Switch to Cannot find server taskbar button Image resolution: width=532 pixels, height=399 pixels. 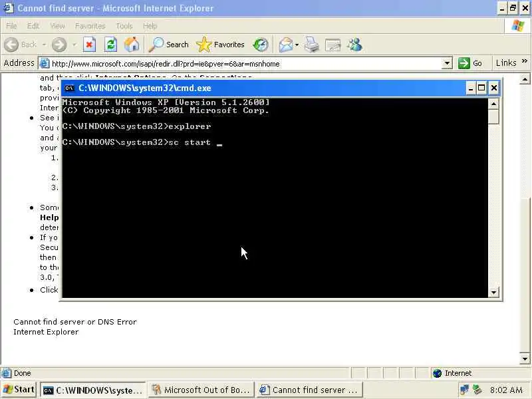309,390
